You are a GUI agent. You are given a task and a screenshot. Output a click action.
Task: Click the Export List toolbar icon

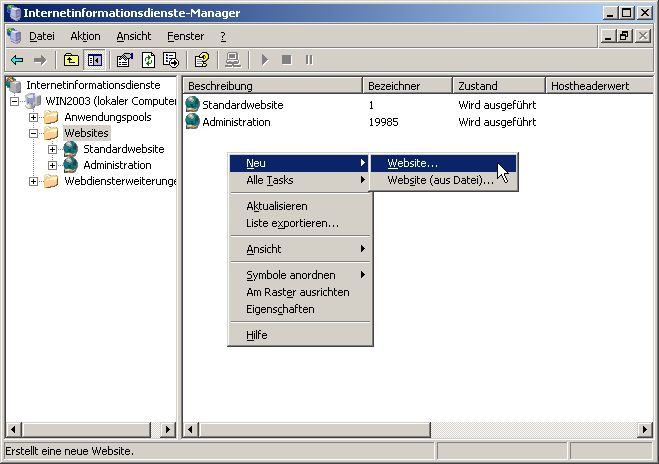(x=169, y=60)
